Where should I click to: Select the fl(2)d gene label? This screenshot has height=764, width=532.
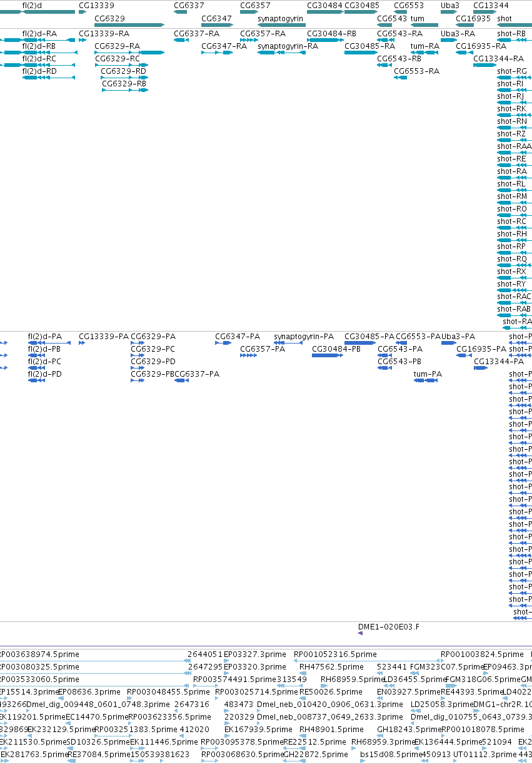click(x=33, y=6)
